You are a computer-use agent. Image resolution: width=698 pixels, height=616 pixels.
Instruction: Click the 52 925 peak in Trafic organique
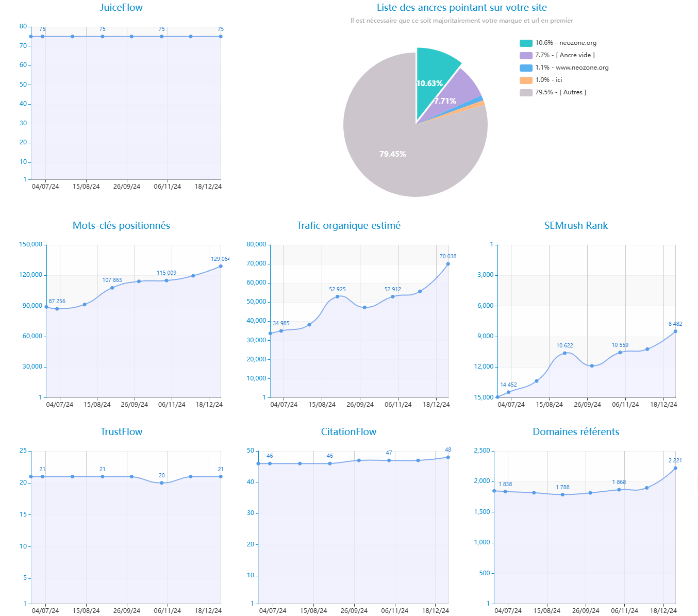338,296
